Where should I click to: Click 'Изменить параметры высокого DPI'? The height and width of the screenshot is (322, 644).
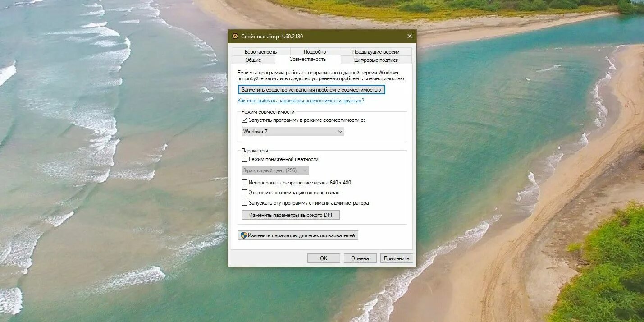[x=291, y=215]
